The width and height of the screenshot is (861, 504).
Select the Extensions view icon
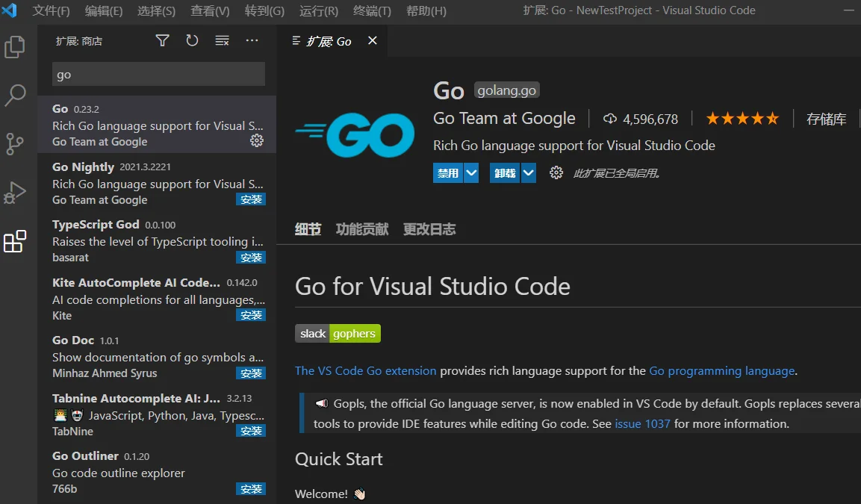15,242
